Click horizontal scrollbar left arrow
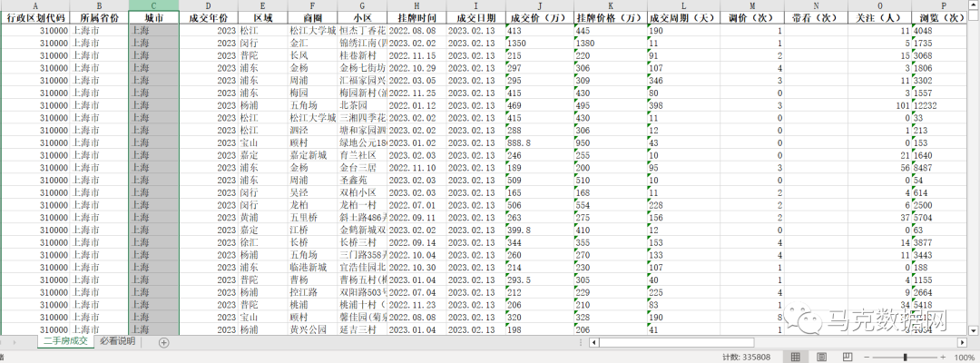The image size is (980, 363). click(x=594, y=342)
